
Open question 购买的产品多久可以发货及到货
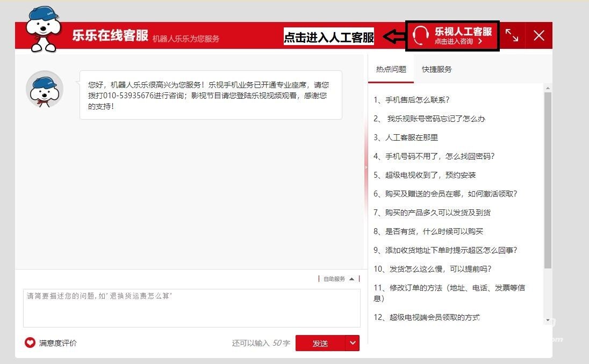tap(432, 213)
